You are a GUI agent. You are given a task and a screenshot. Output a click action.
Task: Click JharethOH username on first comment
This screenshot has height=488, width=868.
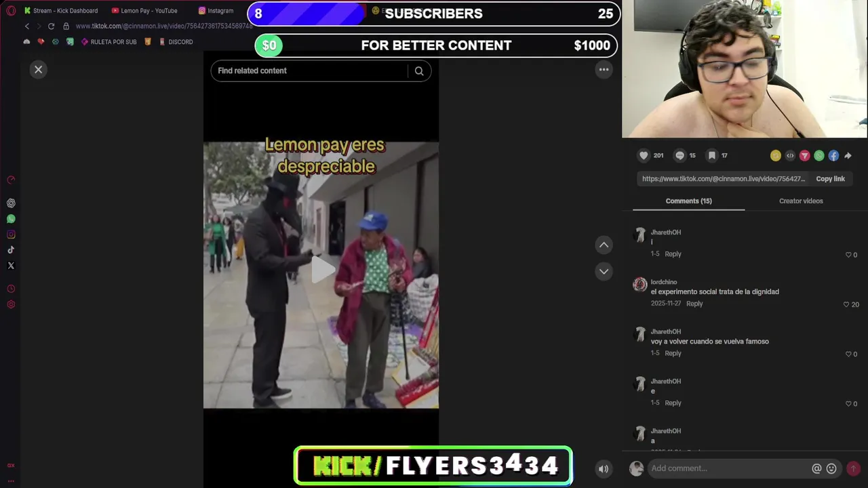pos(666,232)
